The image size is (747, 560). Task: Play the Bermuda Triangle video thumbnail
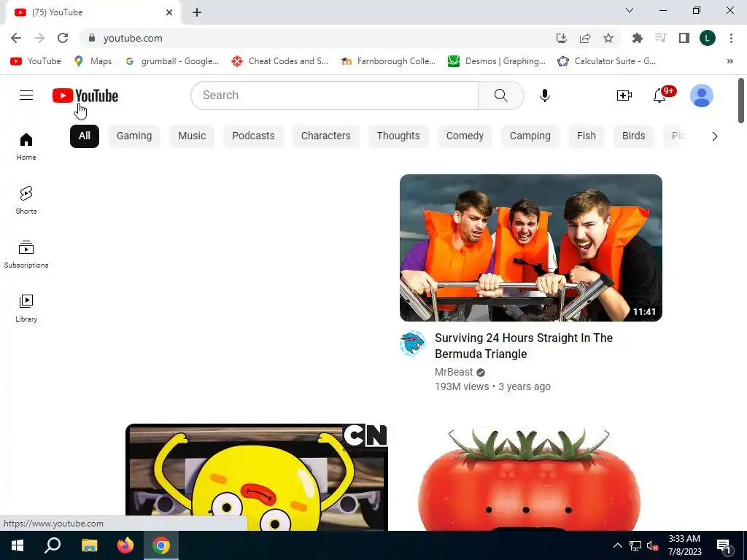(x=531, y=248)
